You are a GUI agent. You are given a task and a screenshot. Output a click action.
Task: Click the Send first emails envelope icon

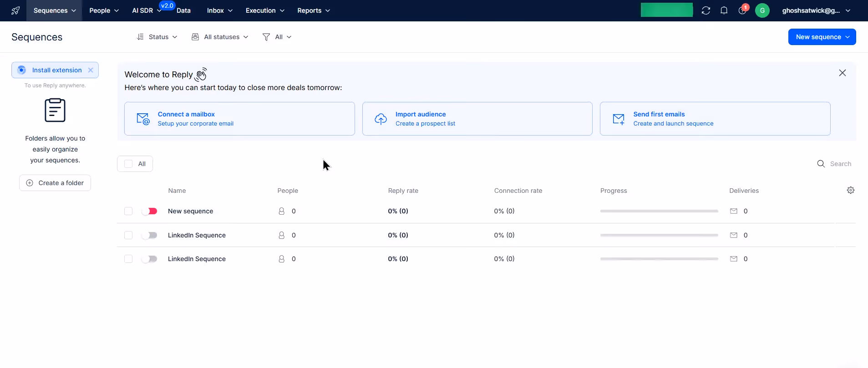click(x=619, y=119)
